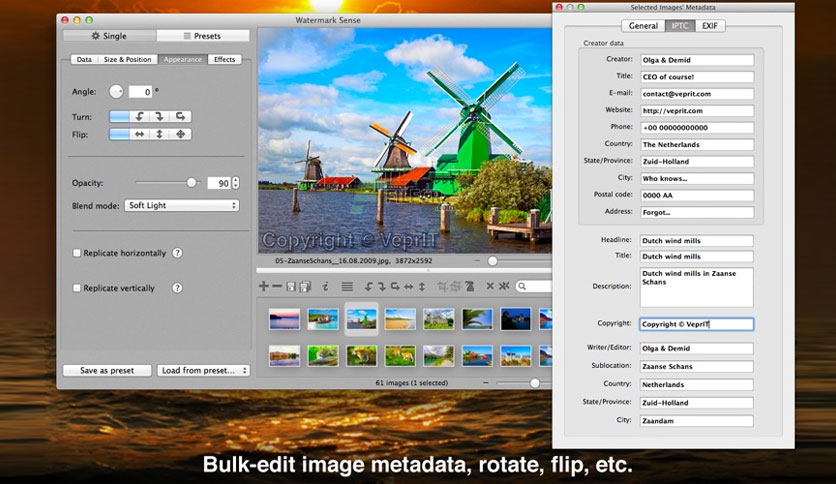Switch to IPTC tab in Metadata window
836x484 pixels.
tap(680, 26)
